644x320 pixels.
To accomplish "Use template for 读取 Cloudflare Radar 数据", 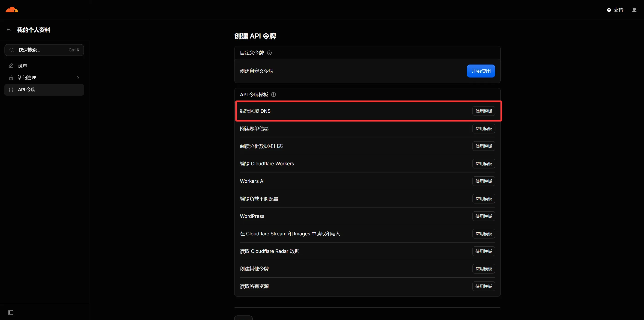I will point(484,251).
